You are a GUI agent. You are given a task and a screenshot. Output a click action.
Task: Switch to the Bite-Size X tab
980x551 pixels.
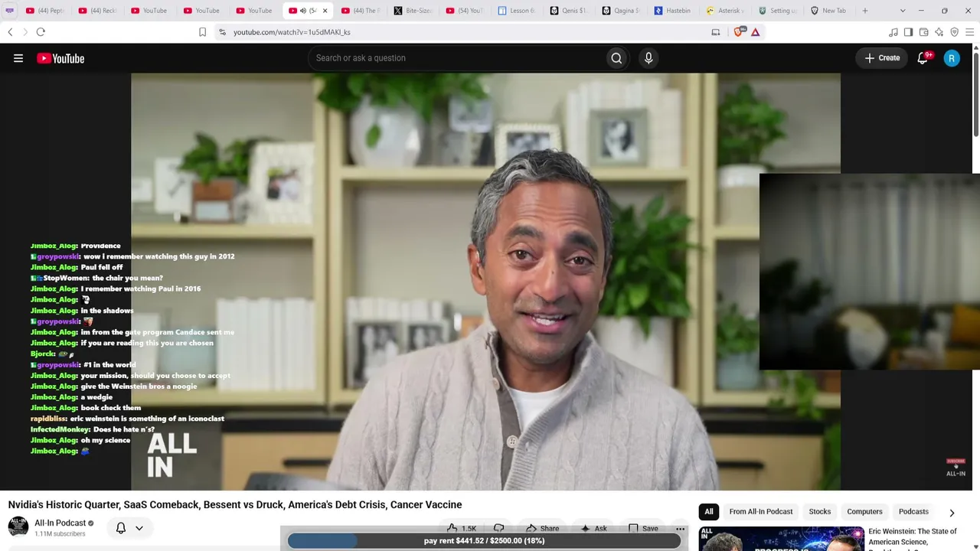pos(413,11)
